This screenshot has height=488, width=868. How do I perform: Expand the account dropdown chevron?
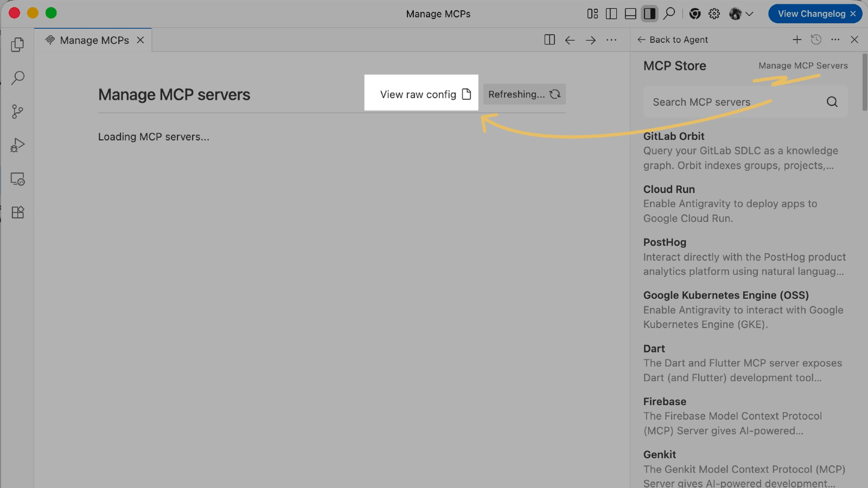(x=750, y=14)
